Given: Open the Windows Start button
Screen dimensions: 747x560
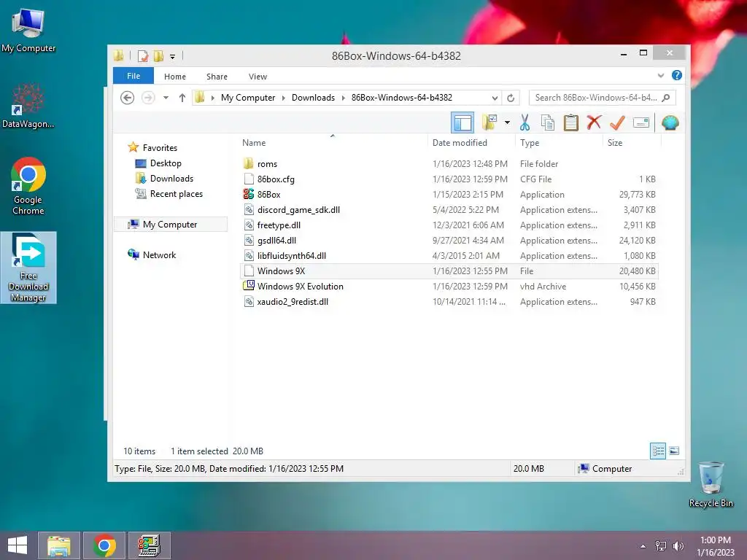Looking at the screenshot, I should pos(18,545).
